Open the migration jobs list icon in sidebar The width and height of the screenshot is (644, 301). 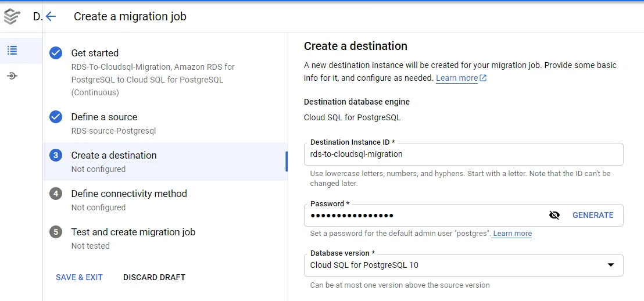pyautogui.click(x=12, y=51)
